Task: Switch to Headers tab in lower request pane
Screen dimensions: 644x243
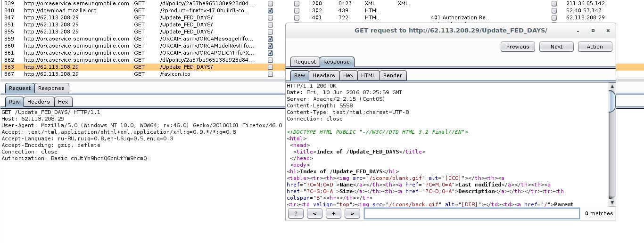Action: tap(38, 102)
